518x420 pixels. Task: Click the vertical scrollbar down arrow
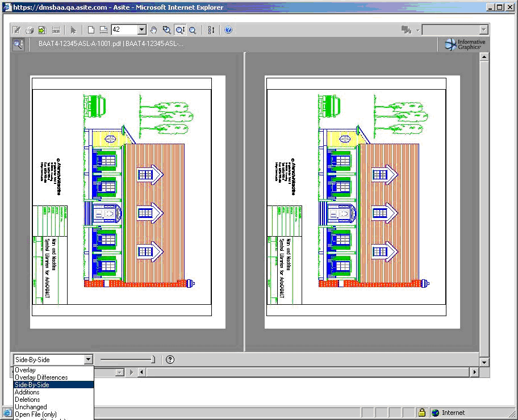(484, 362)
